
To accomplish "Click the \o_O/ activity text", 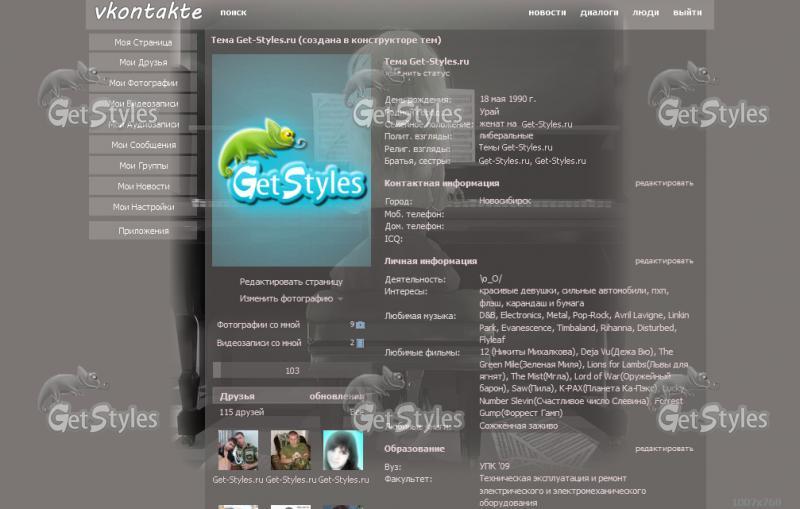I will tap(490, 279).
